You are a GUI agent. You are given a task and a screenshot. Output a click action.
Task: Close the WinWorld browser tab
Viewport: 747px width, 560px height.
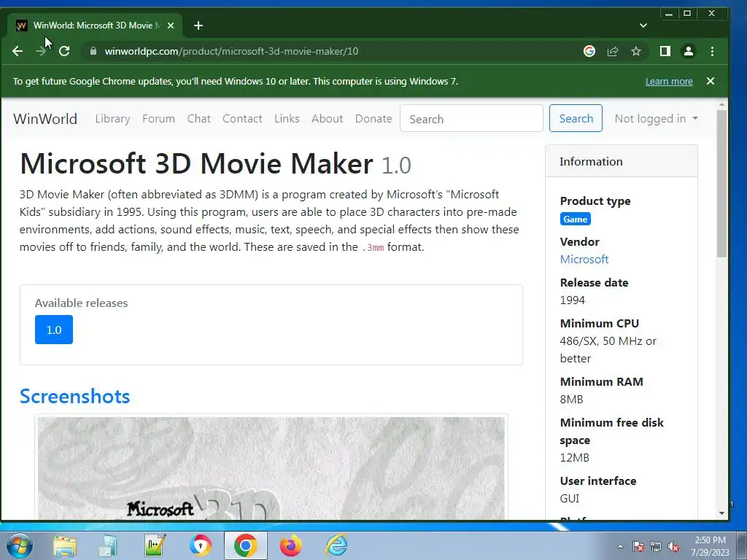171,26
